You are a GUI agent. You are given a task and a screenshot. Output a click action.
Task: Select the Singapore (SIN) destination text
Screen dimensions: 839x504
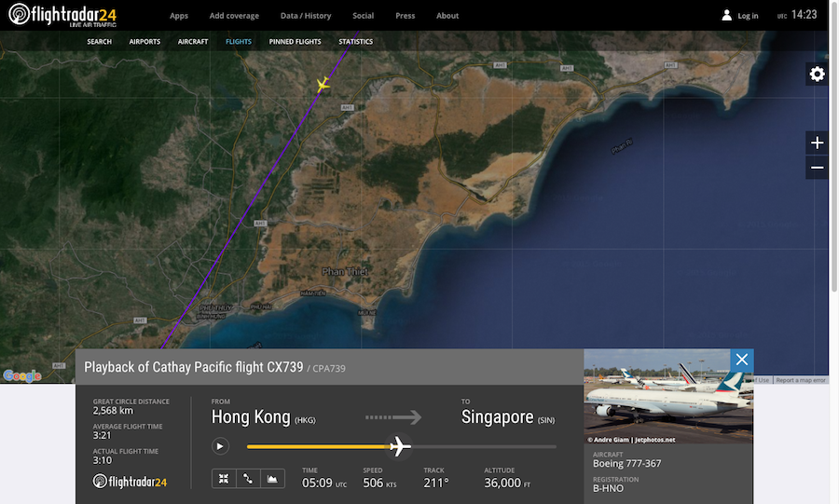click(x=508, y=416)
